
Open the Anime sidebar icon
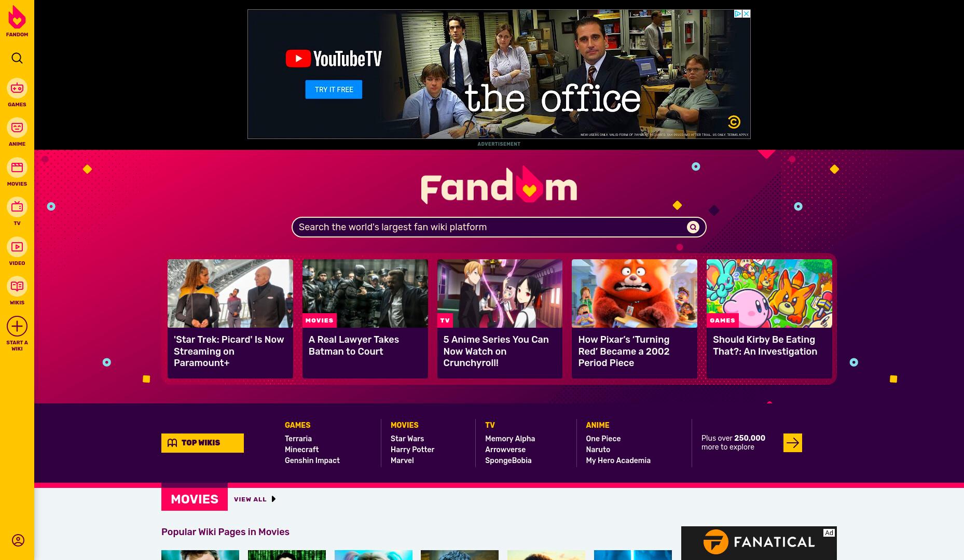click(x=17, y=128)
